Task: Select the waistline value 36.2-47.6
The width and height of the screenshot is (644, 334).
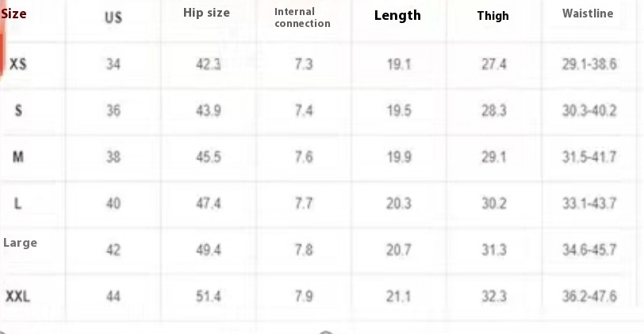Action: (589, 296)
